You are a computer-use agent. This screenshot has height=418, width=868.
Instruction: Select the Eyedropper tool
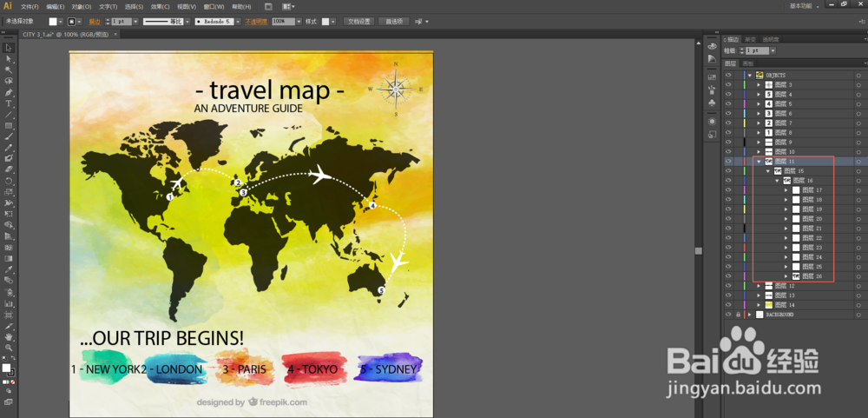click(9, 269)
